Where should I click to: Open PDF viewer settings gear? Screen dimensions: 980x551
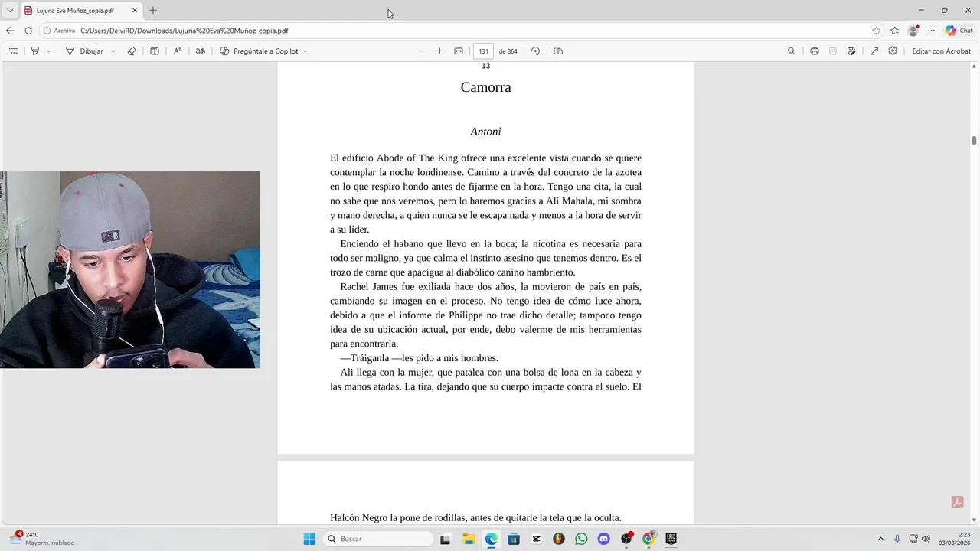pos(893,51)
